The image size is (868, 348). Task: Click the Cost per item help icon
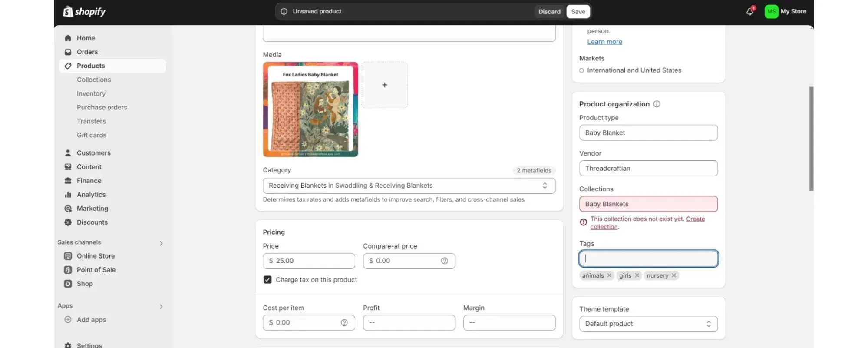[344, 323]
